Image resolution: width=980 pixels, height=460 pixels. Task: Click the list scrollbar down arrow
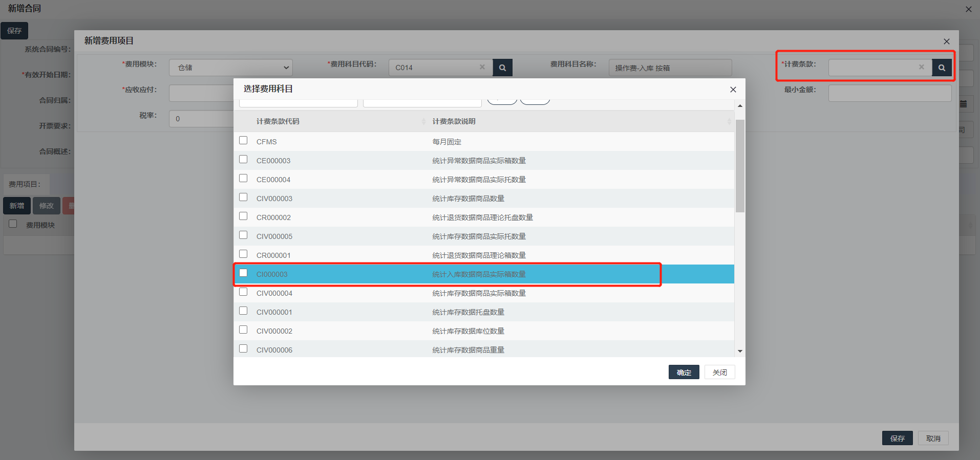click(x=740, y=351)
